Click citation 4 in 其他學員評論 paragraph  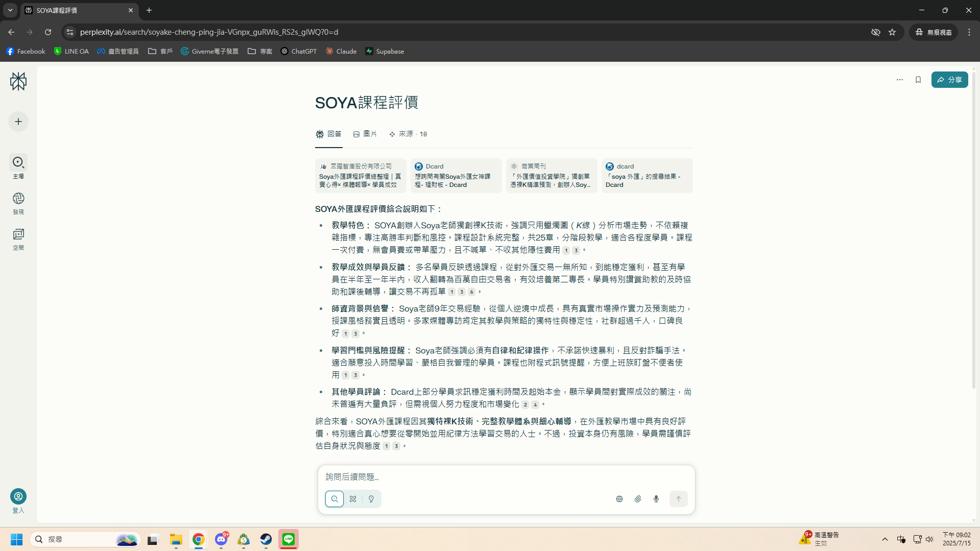pyautogui.click(x=535, y=404)
